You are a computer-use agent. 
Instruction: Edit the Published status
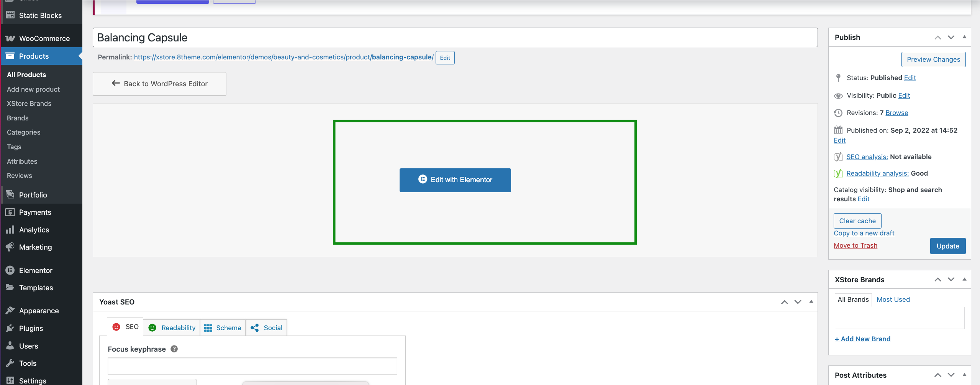(x=910, y=78)
